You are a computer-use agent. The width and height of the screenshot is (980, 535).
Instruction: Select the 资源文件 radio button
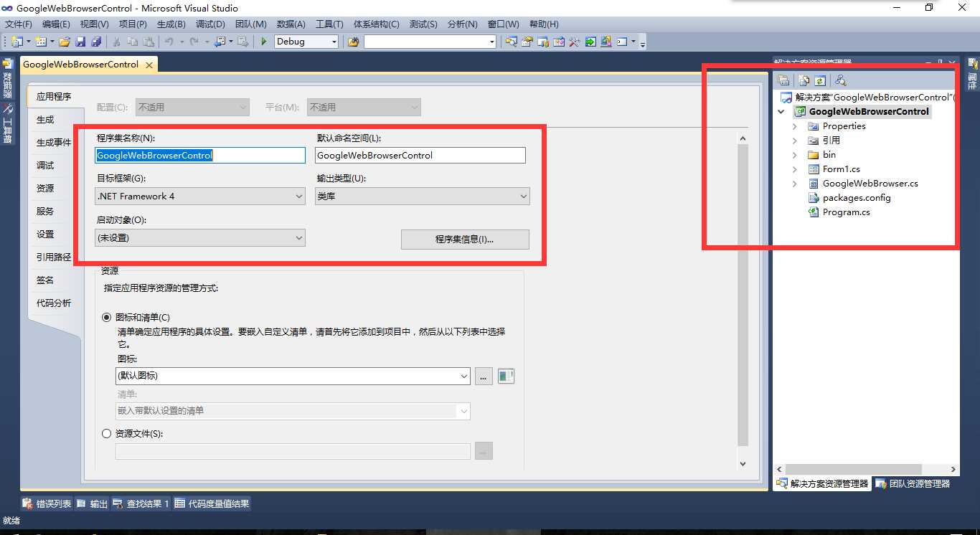(x=107, y=433)
